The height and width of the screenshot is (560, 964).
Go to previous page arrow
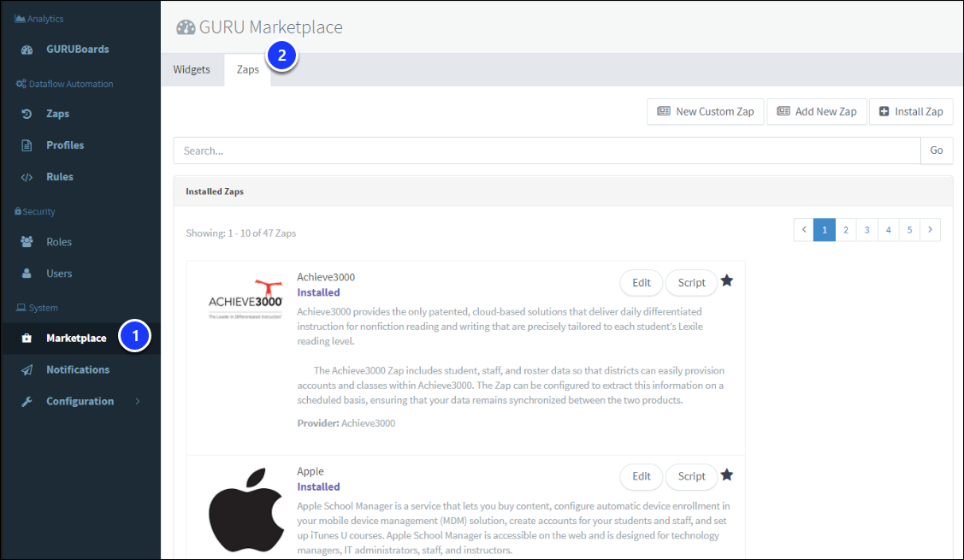pos(803,230)
